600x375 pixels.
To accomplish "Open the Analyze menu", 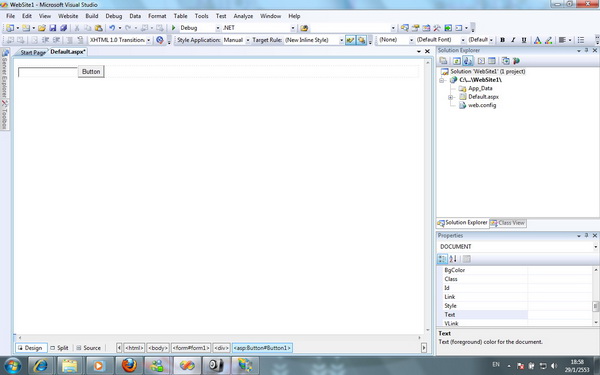I will [x=243, y=16].
